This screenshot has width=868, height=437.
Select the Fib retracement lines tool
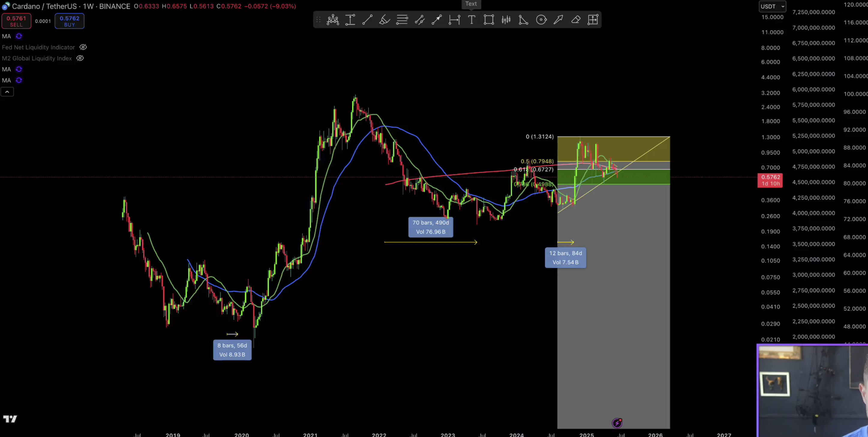(x=402, y=20)
